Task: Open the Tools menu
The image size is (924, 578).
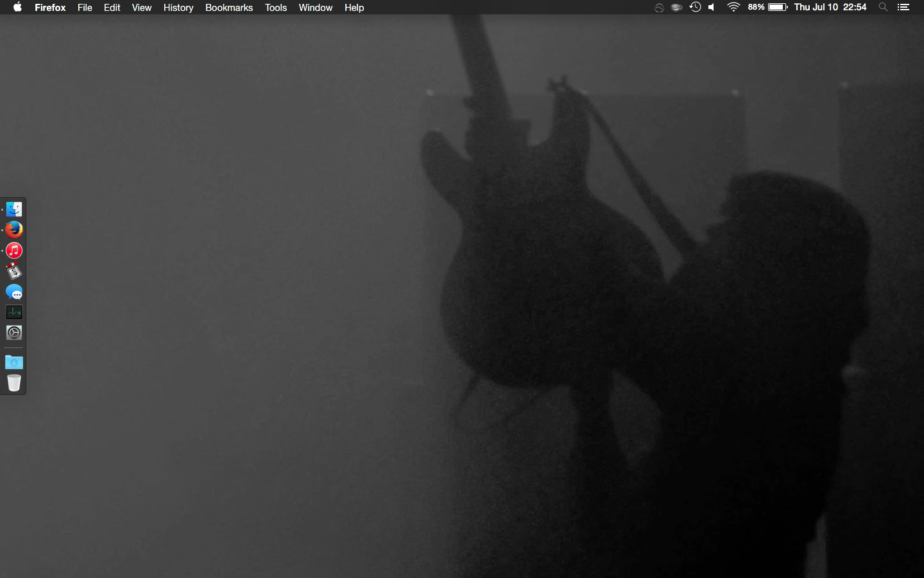Action: coord(276,8)
